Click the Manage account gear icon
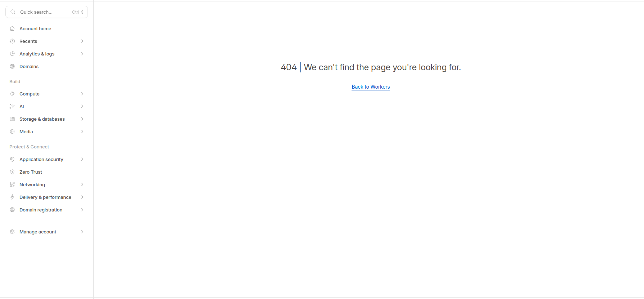This screenshot has height=299, width=644. [12, 232]
